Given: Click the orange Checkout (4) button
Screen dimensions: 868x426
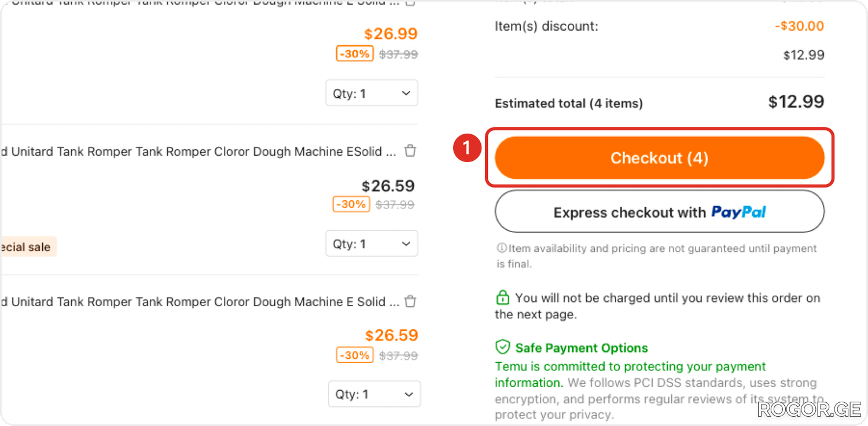Looking at the screenshot, I should [659, 158].
